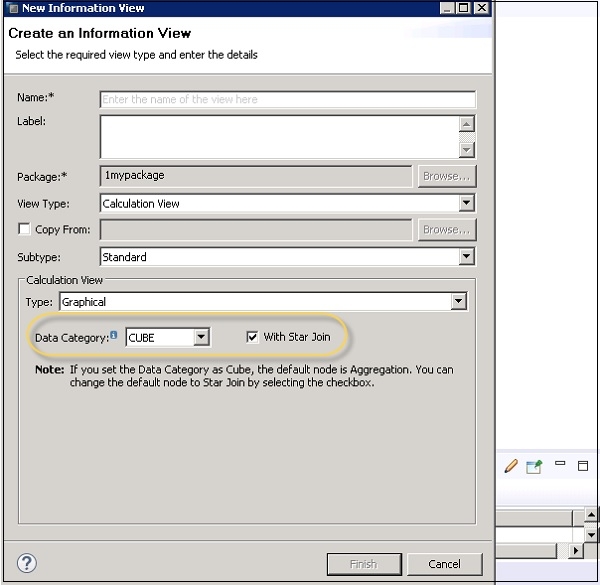Enable the Copy From checkbox
Viewport: 600px width, 585px height.
pyautogui.click(x=24, y=230)
